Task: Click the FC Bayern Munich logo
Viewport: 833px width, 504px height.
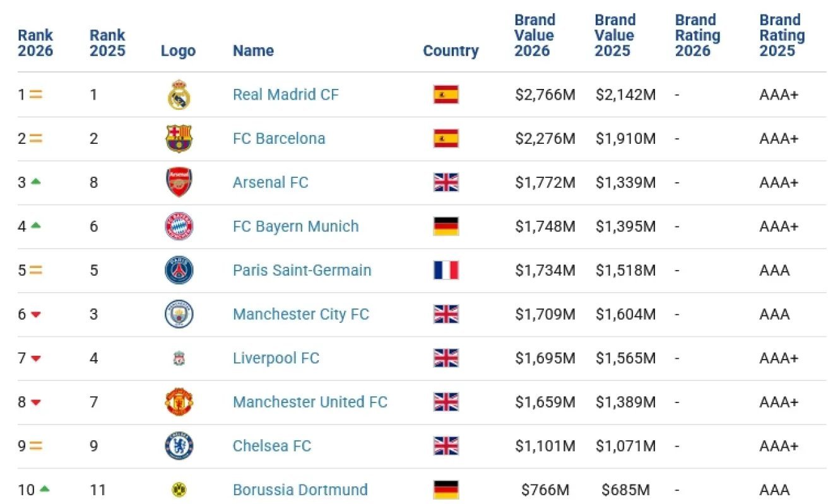Action: click(x=179, y=226)
